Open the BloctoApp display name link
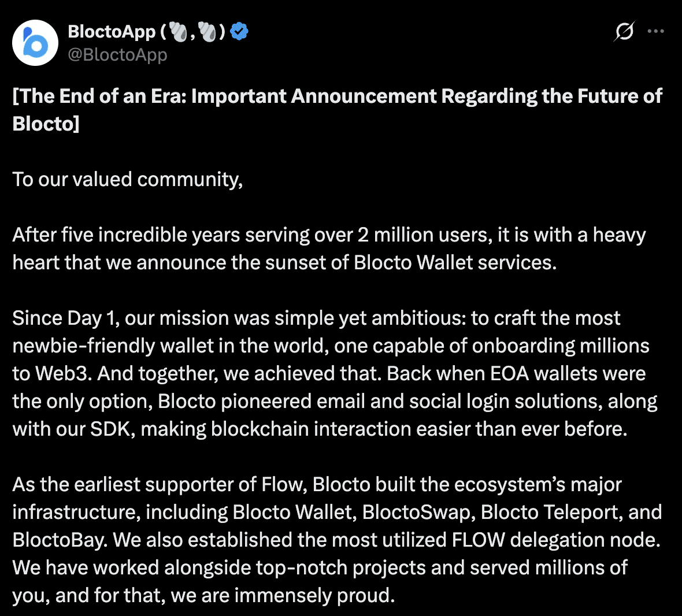 coord(112,32)
